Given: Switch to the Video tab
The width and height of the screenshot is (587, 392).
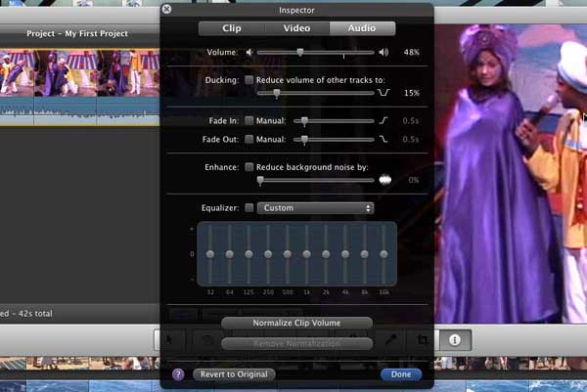Looking at the screenshot, I should coord(296,28).
